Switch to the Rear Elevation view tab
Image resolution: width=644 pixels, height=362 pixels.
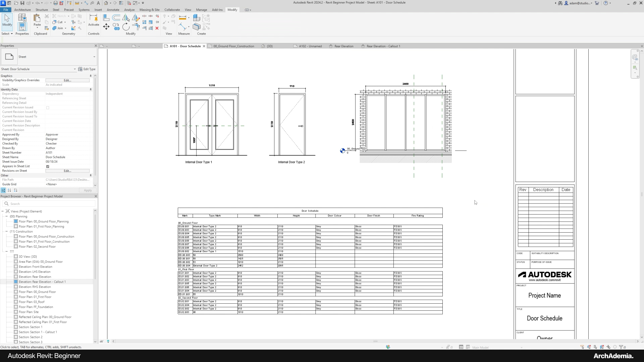343,46
